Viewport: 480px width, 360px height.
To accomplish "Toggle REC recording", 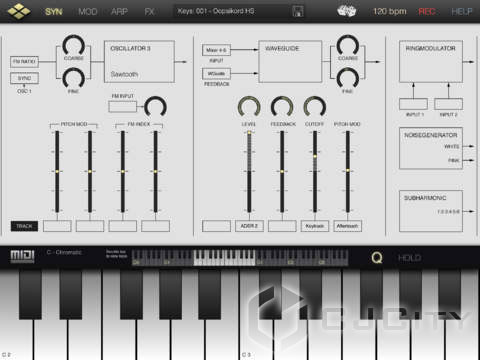I will click(x=427, y=12).
